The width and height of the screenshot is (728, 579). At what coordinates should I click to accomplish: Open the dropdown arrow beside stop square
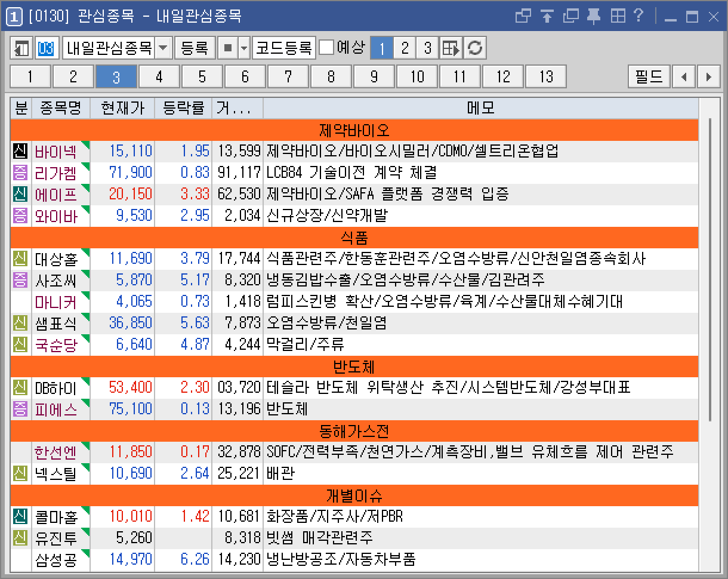point(243,48)
